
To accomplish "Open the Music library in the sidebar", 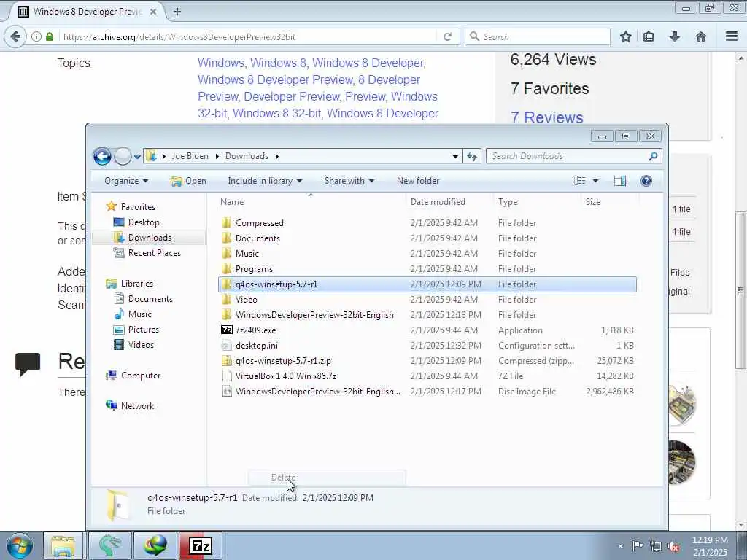I will click(139, 314).
